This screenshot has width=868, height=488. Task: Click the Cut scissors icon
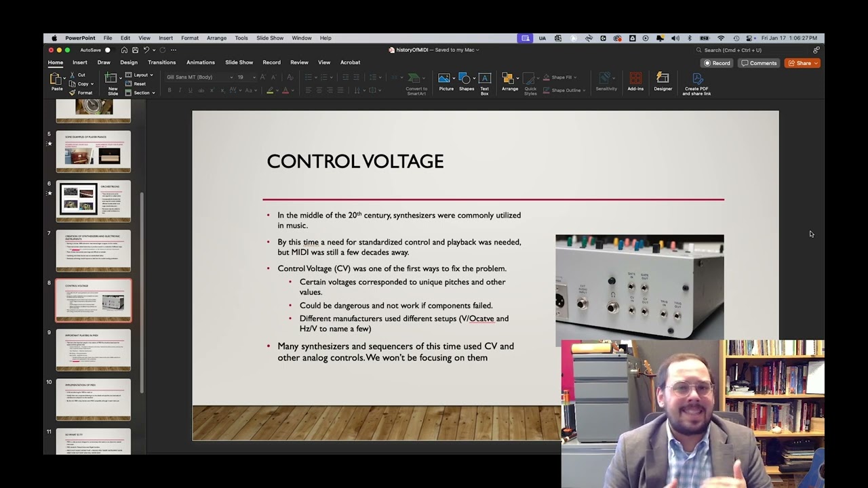[x=72, y=75]
